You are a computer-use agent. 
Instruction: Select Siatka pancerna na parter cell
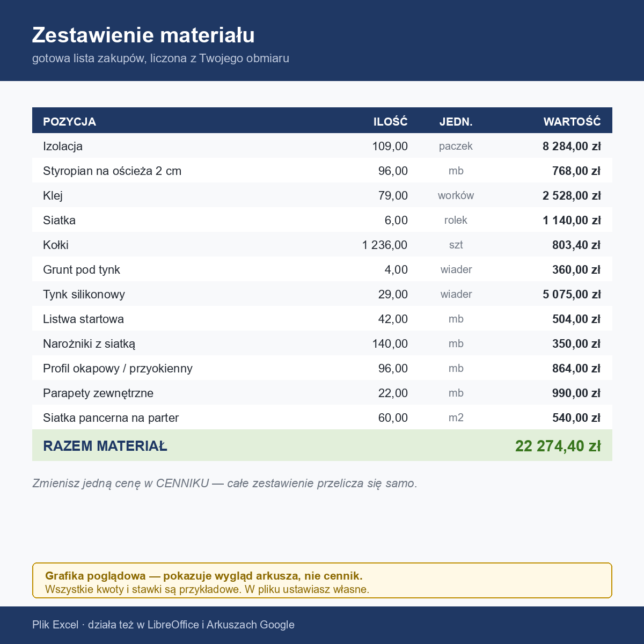pyautogui.click(x=111, y=418)
